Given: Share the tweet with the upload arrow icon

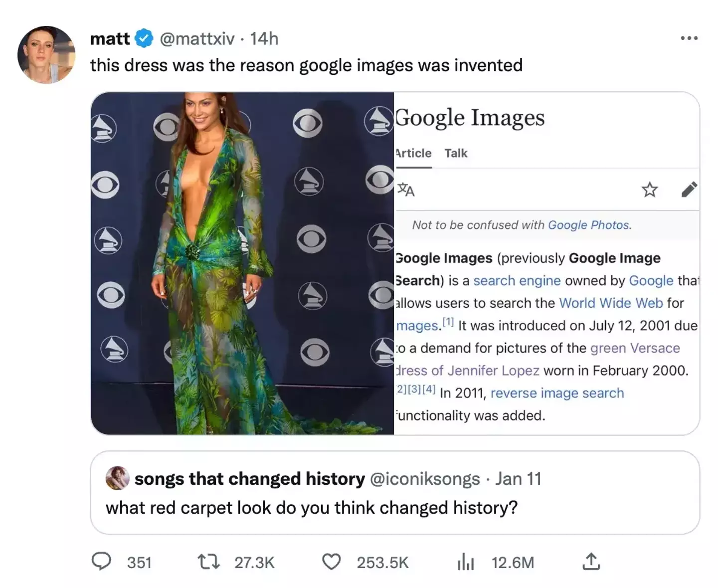Looking at the screenshot, I should pos(591,562).
